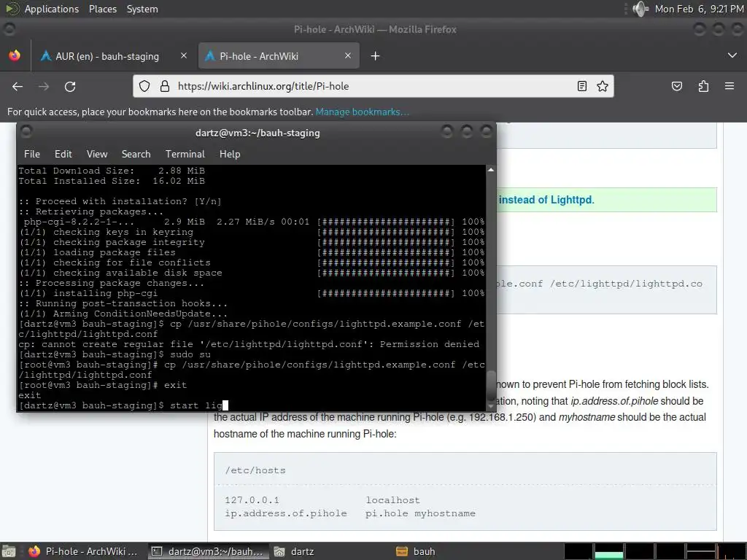The image size is (747, 560).
Task: Click 'ip.address.of.pihole' in the hosts code block
Action: [x=286, y=514]
